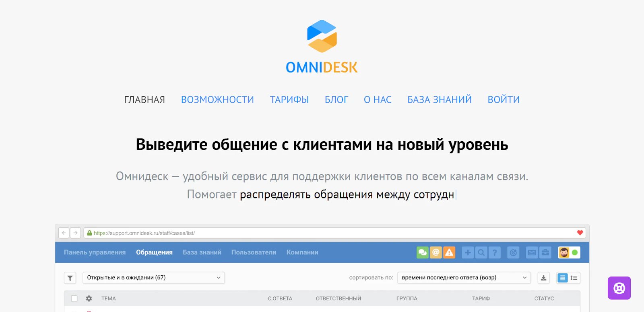The height and width of the screenshot is (312, 644).
Task: Click the red heart in address bar
Action: 580,233
